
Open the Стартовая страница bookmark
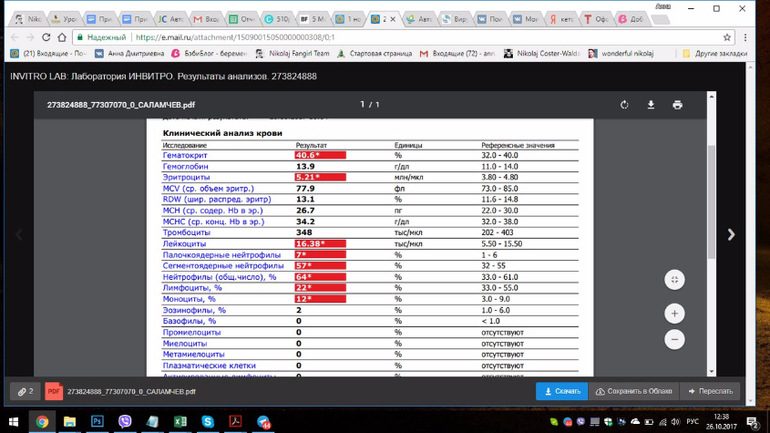[x=376, y=54]
